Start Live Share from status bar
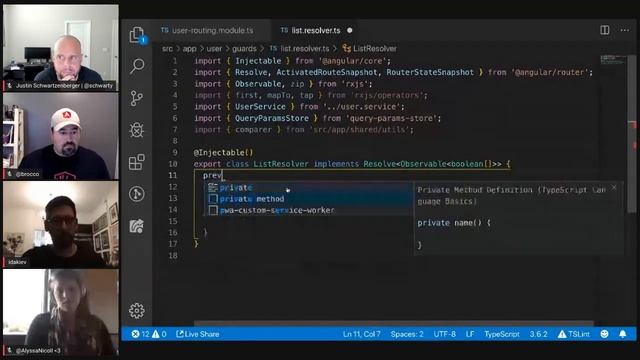 tap(198, 334)
